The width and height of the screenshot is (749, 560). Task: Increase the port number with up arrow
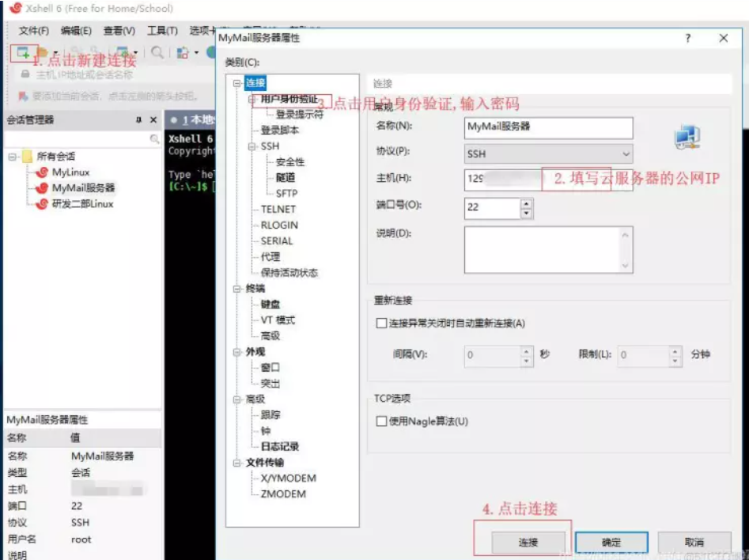click(x=526, y=203)
